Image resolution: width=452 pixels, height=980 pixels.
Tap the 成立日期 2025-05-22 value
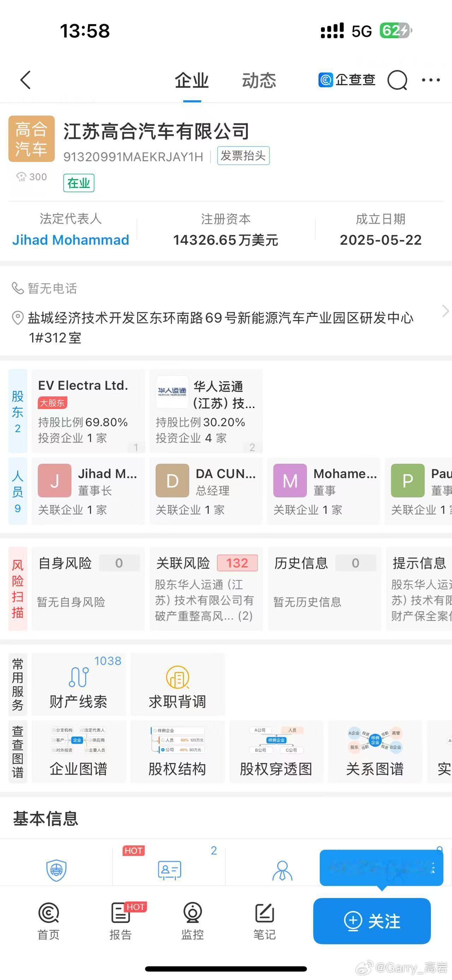(381, 240)
